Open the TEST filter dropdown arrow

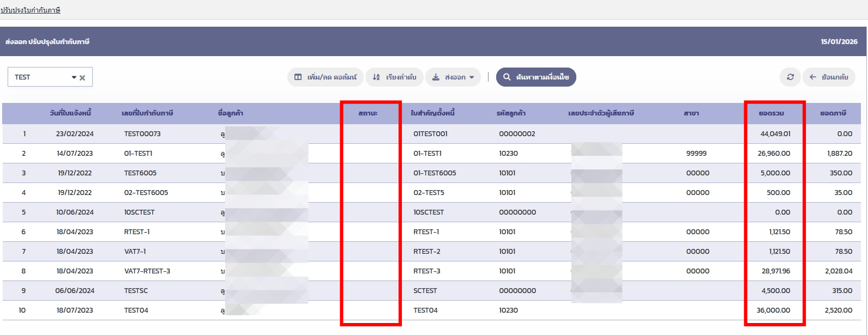(x=74, y=77)
